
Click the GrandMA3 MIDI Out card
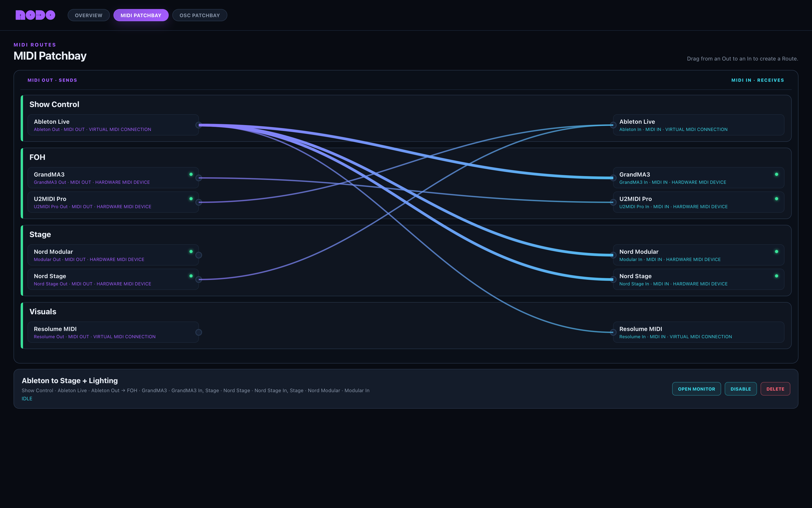(x=113, y=178)
